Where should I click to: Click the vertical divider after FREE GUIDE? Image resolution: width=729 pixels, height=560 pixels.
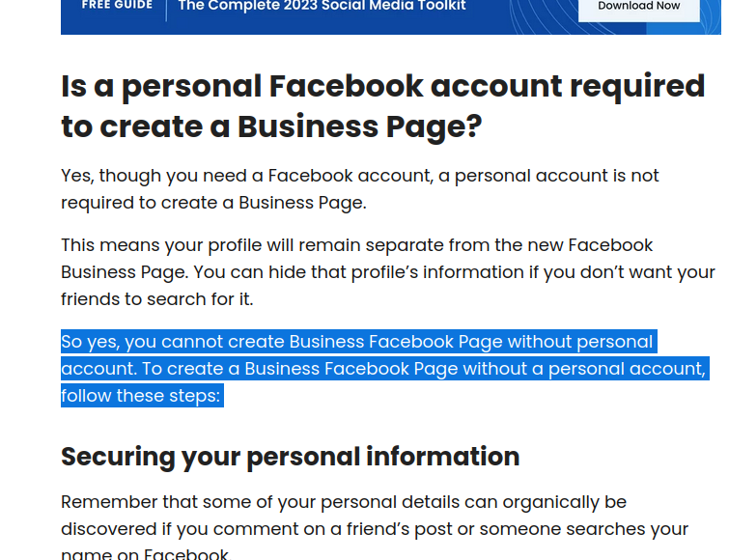(x=166, y=8)
